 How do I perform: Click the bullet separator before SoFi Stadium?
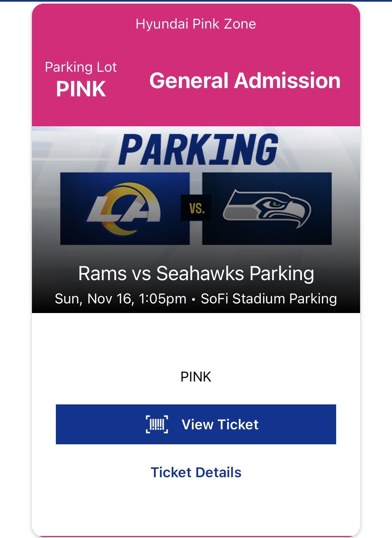tap(194, 299)
